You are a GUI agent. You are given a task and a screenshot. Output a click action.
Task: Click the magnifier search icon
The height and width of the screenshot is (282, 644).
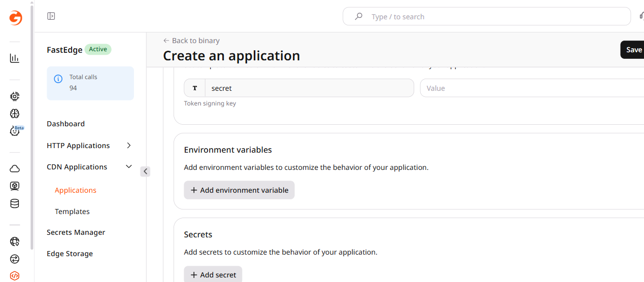[359, 16]
